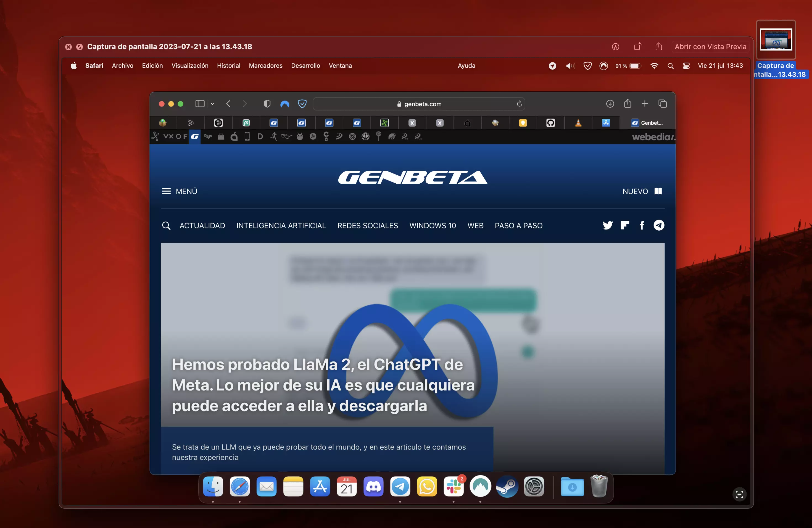Click Abrir con Vista Previa button
The width and height of the screenshot is (812, 528).
point(710,47)
